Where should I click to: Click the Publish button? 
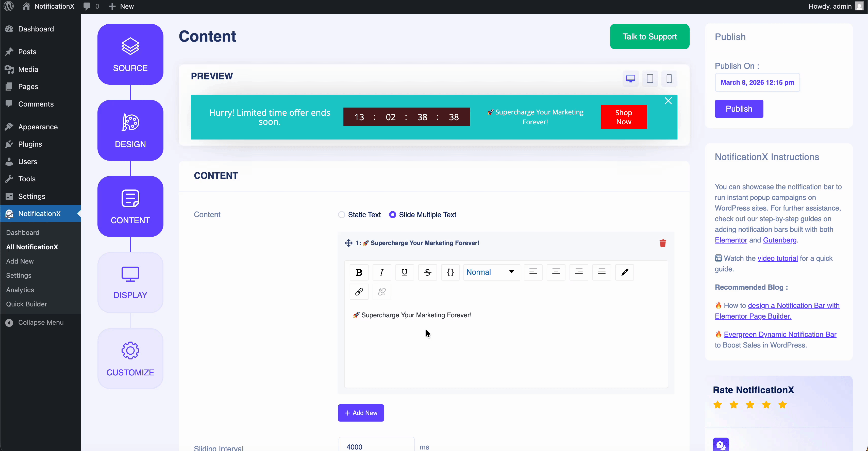pyautogui.click(x=739, y=109)
